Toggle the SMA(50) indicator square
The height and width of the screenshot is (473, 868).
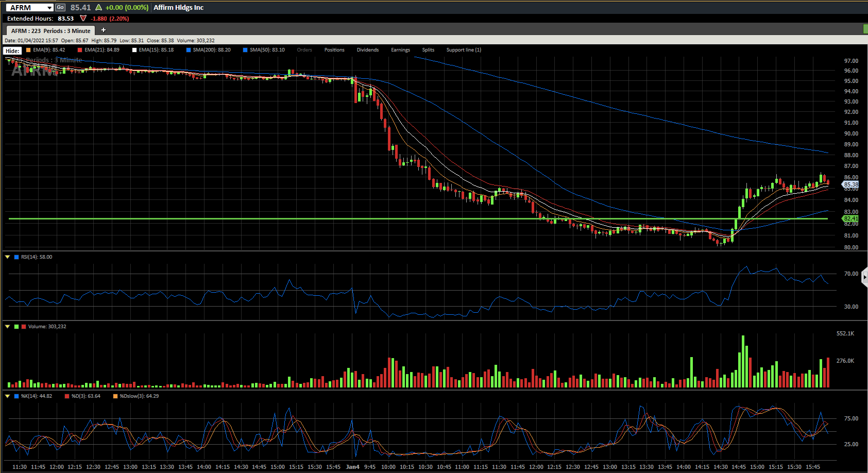tap(245, 50)
